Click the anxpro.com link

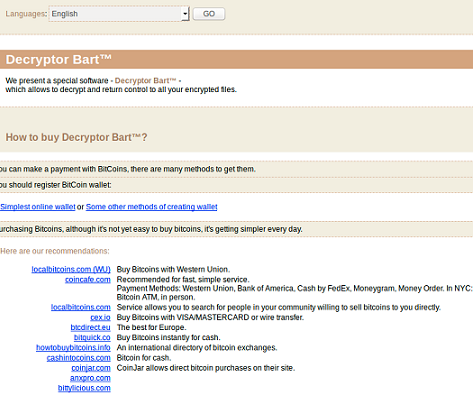tap(90, 378)
